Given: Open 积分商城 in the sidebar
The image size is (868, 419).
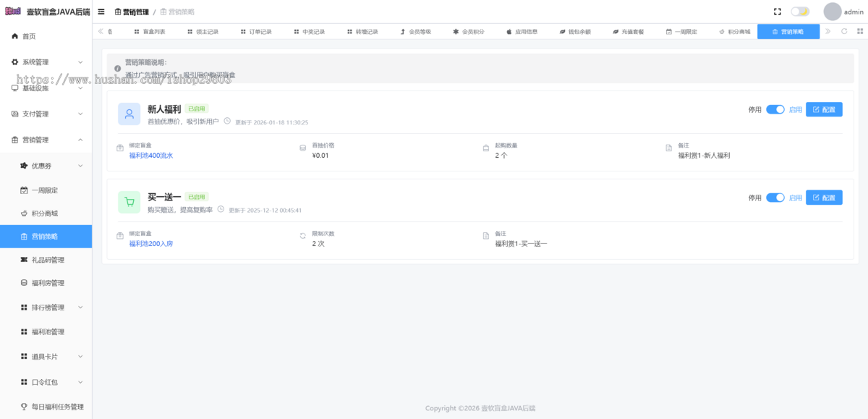Looking at the screenshot, I should [46, 213].
